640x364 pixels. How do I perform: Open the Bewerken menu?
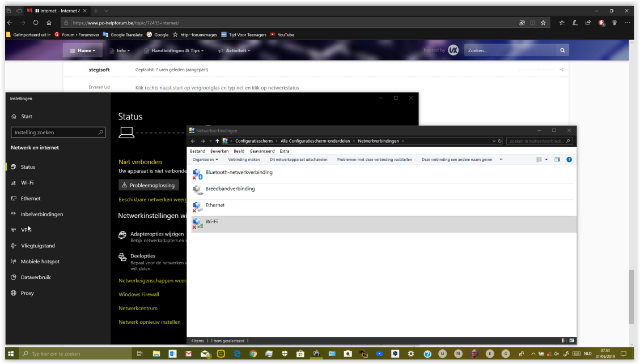click(219, 151)
